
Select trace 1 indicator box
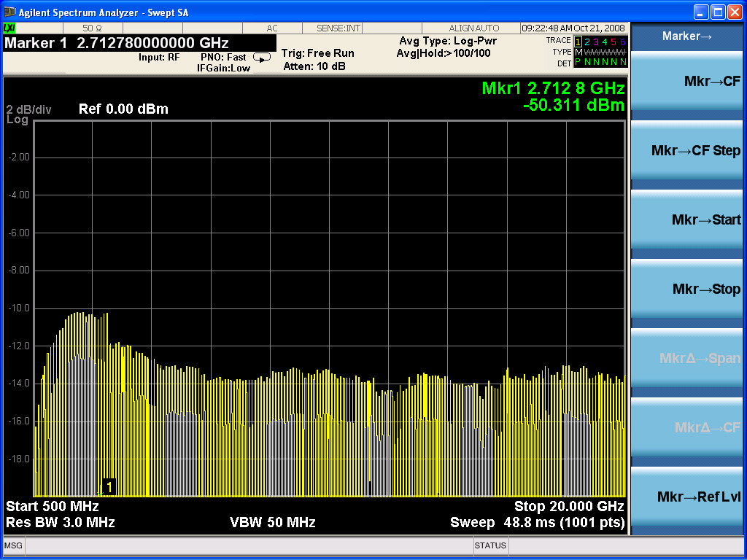(x=578, y=42)
